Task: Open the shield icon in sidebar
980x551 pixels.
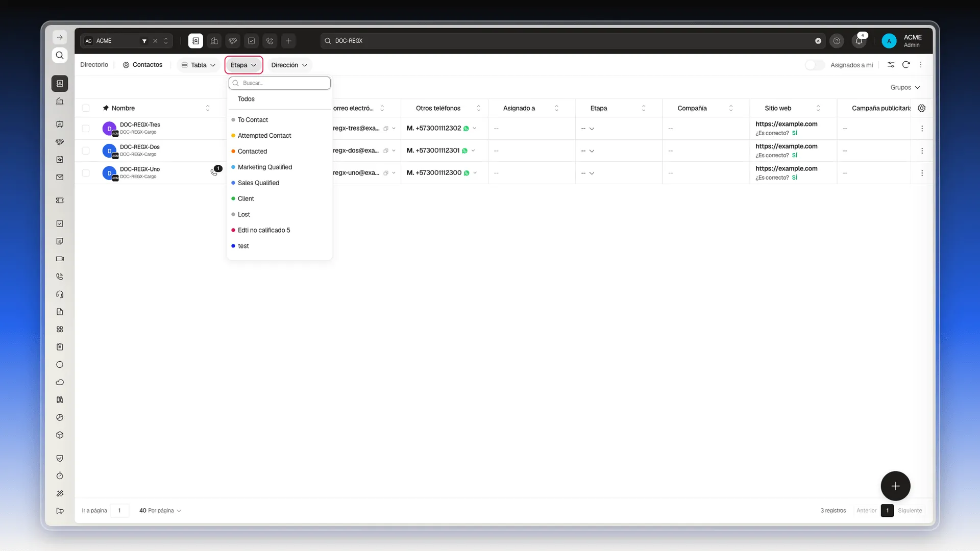Action: pos(60,458)
